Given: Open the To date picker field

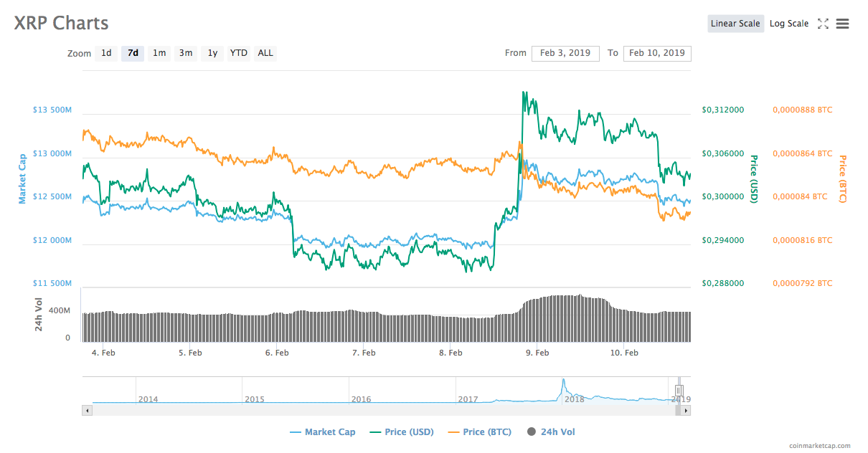Looking at the screenshot, I should (657, 53).
